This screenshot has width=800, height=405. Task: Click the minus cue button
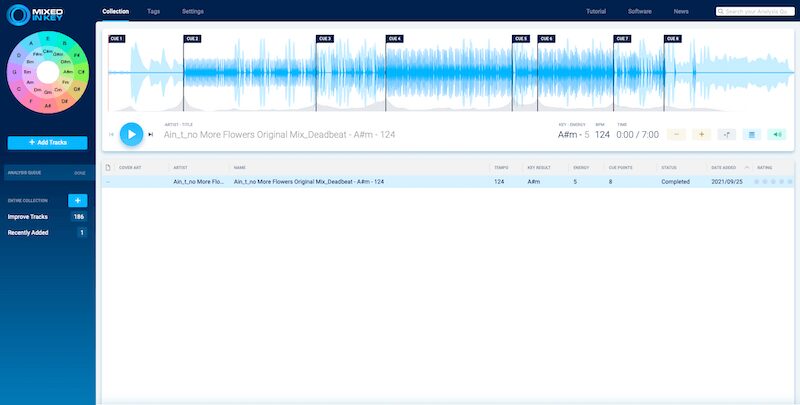tap(677, 134)
